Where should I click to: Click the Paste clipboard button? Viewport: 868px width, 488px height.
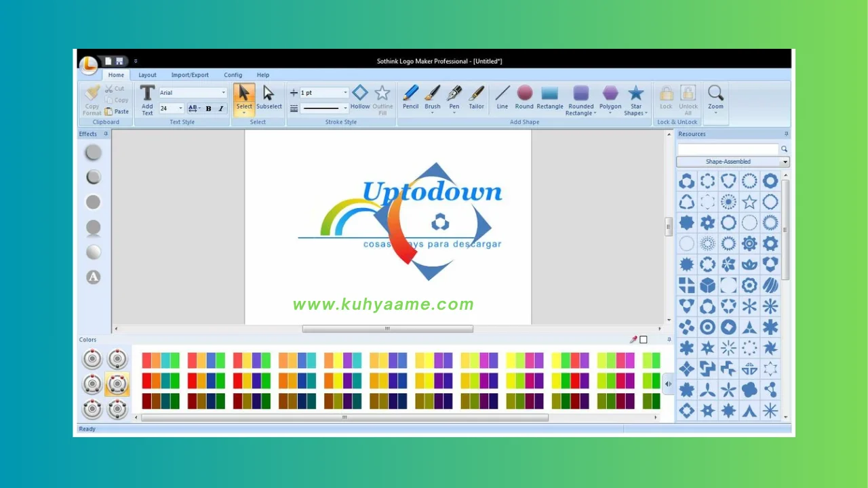[x=117, y=111]
